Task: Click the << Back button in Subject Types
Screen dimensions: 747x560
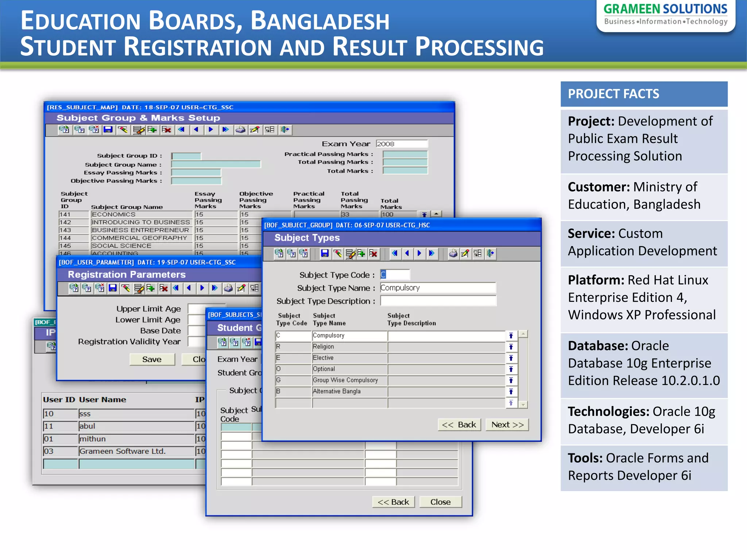Action: (459, 425)
